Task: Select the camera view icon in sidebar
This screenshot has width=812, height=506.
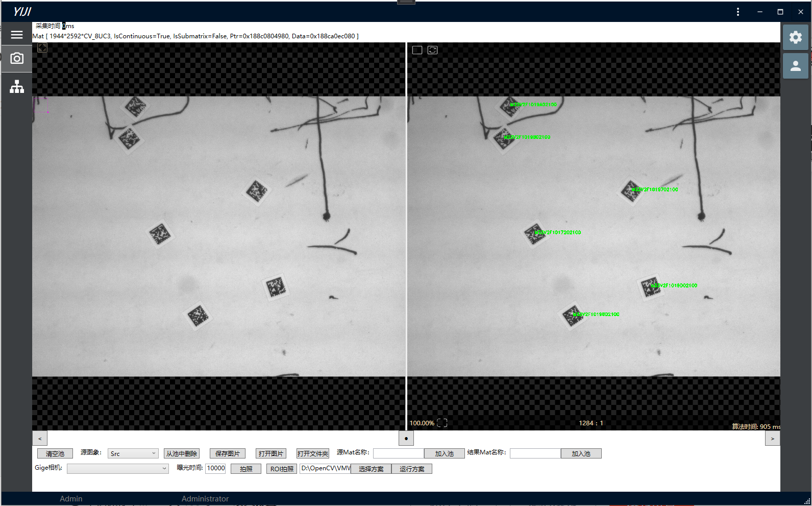Action: 17,59
